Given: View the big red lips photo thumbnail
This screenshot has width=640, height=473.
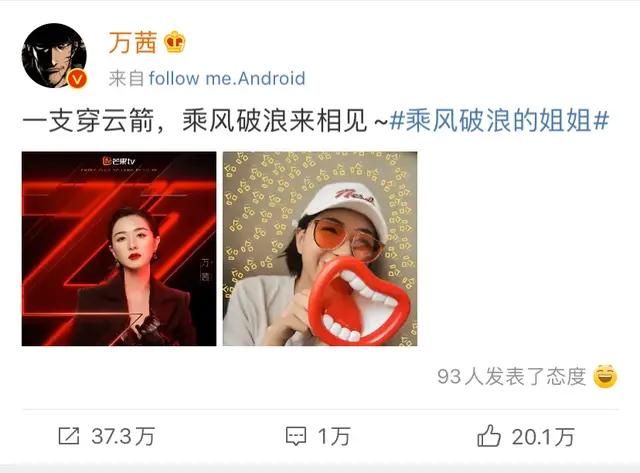Looking at the screenshot, I should 320,249.
